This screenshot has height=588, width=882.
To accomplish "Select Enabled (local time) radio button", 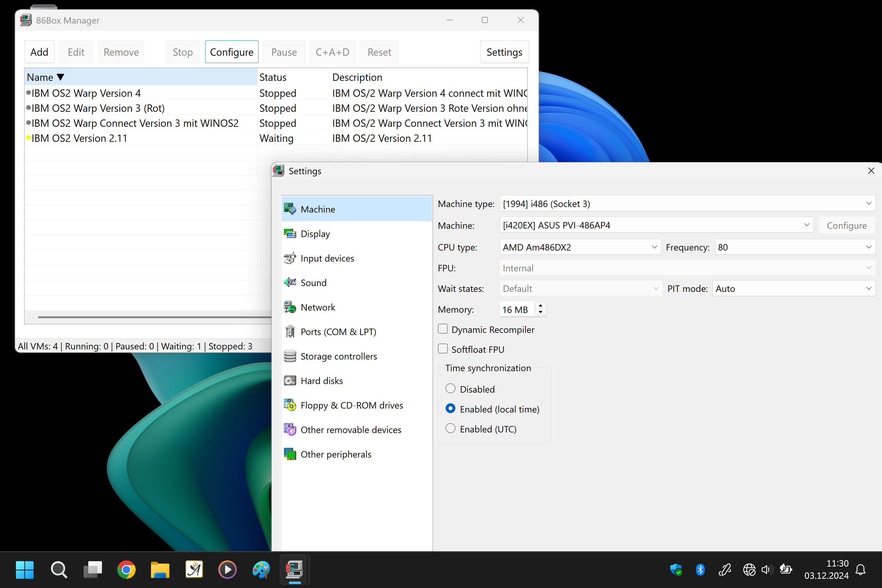I will [x=450, y=408].
